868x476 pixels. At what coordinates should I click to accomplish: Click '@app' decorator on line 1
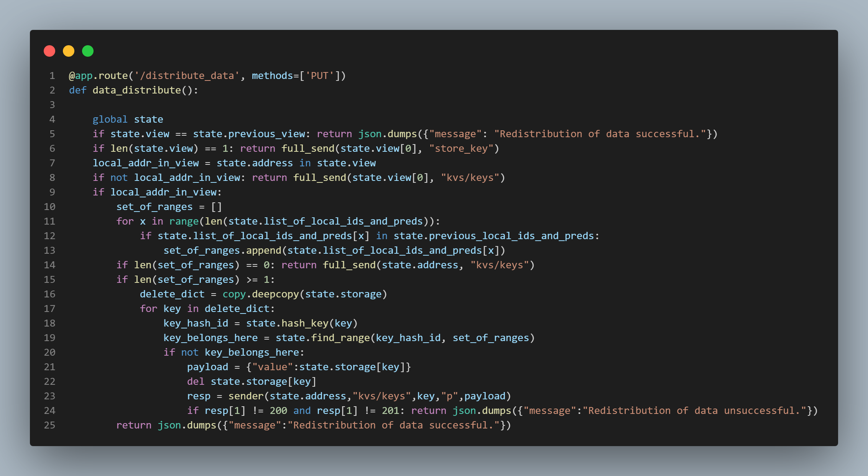point(81,76)
